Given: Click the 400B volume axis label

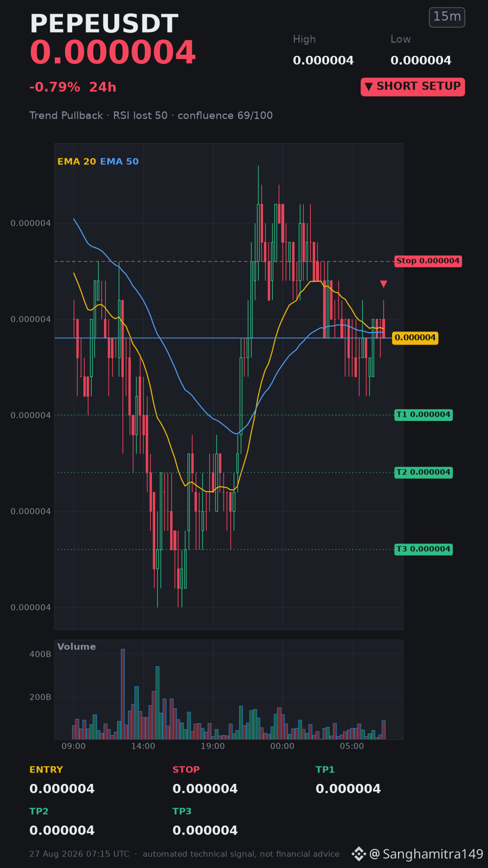Looking at the screenshot, I should coord(40,654).
